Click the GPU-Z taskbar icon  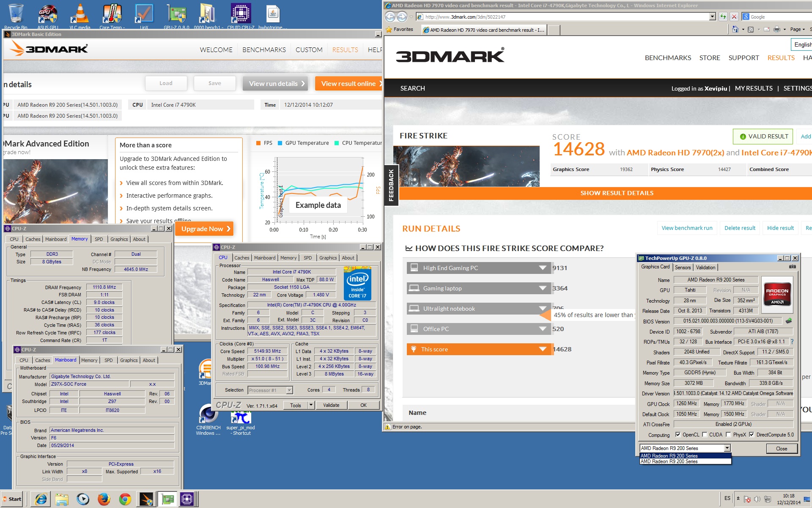click(x=167, y=499)
